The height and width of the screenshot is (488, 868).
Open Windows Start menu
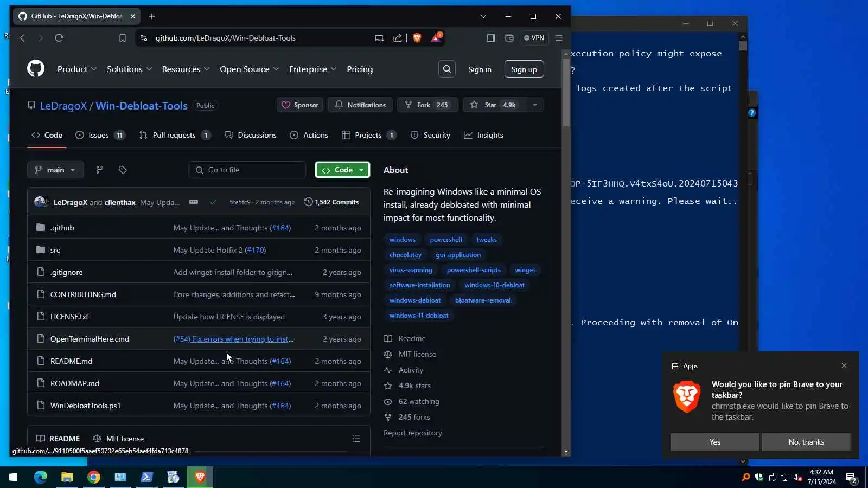coord(13,477)
